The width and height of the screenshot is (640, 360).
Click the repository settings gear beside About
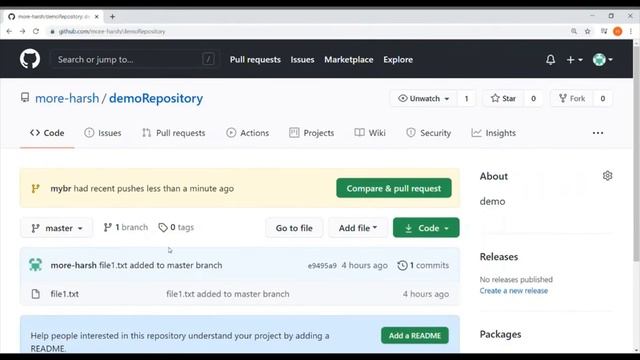coord(607,176)
